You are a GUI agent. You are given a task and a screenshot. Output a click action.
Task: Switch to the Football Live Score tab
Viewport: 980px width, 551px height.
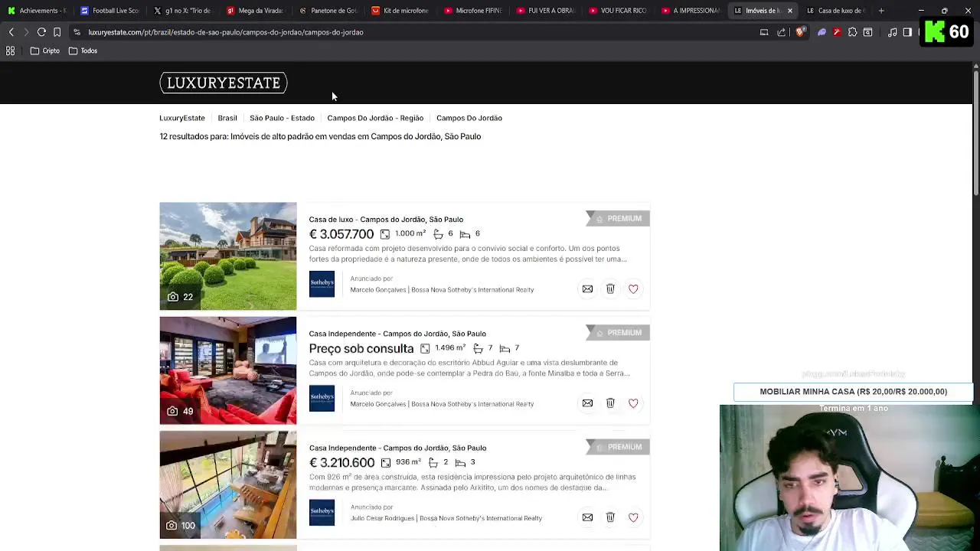pyautogui.click(x=110, y=11)
